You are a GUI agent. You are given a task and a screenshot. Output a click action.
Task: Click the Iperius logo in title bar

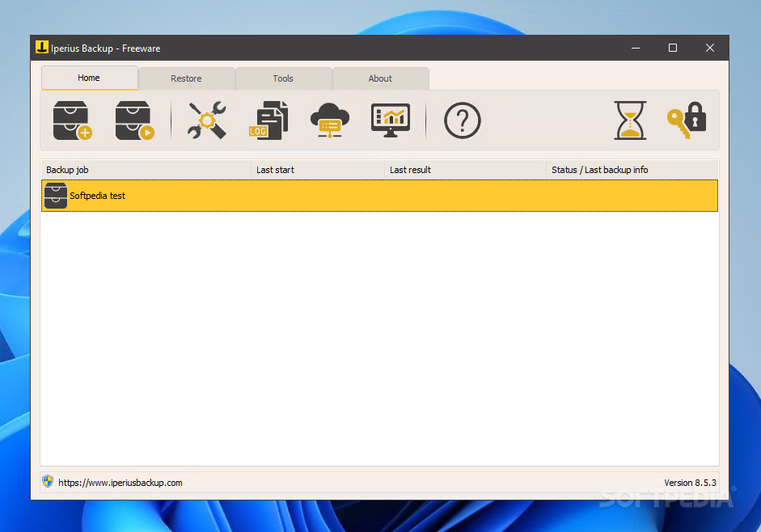(x=42, y=47)
